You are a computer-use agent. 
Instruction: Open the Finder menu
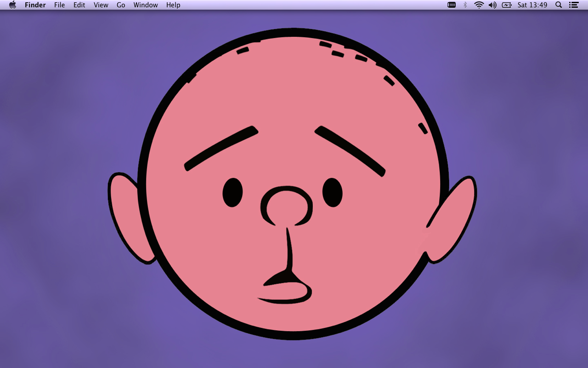pyautogui.click(x=35, y=5)
